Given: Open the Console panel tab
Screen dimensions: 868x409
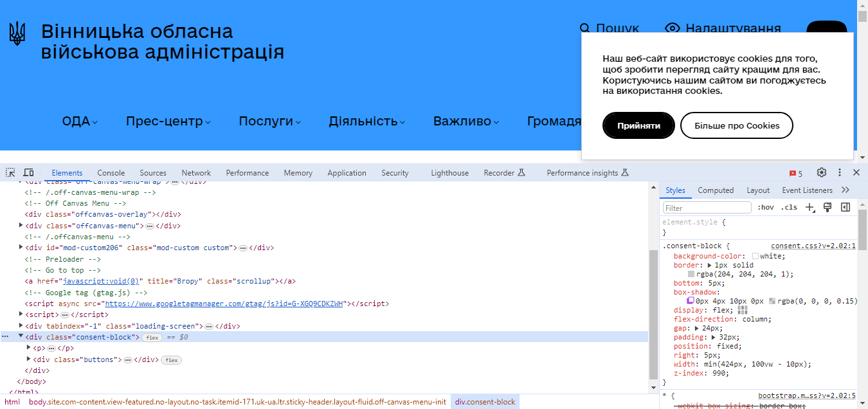Looking at the screenshot, I should click(x=111, y=172).
